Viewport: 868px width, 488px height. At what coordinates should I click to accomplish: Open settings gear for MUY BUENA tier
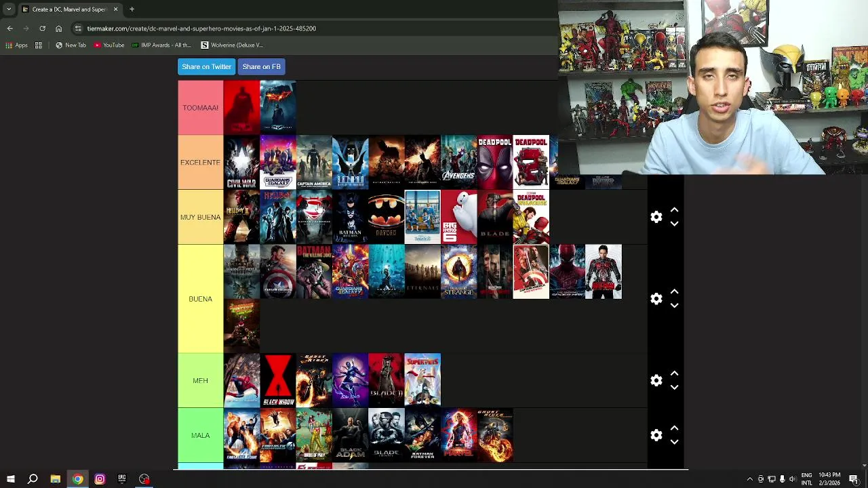click(x=656, y=217)
